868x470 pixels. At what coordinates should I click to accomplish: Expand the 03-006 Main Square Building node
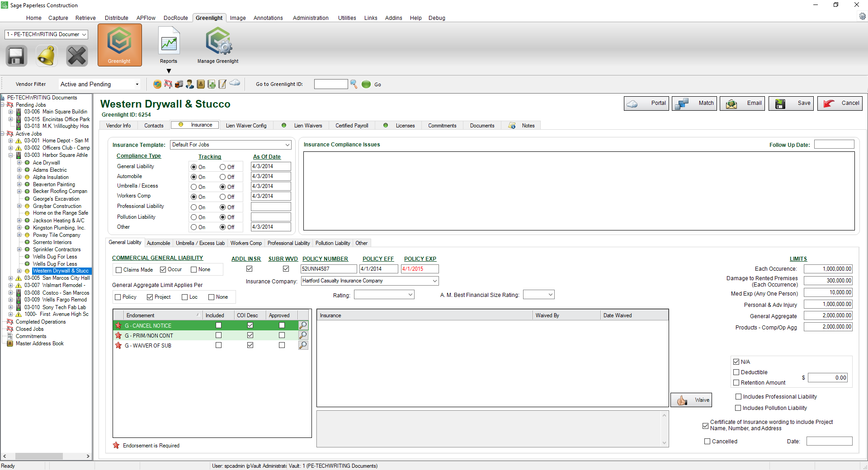pos(11,112)
